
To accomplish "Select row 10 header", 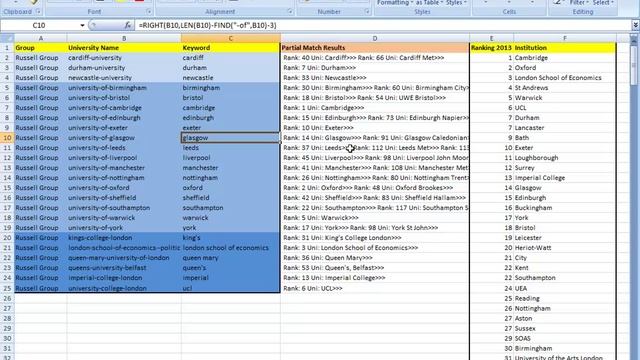I will (x=7, y=138).
